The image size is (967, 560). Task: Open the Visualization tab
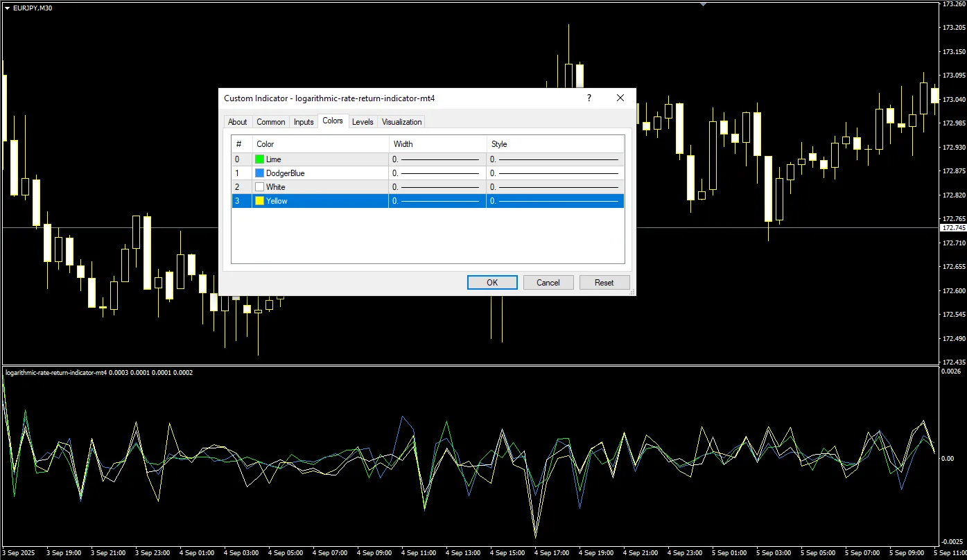tap(401, 122)
